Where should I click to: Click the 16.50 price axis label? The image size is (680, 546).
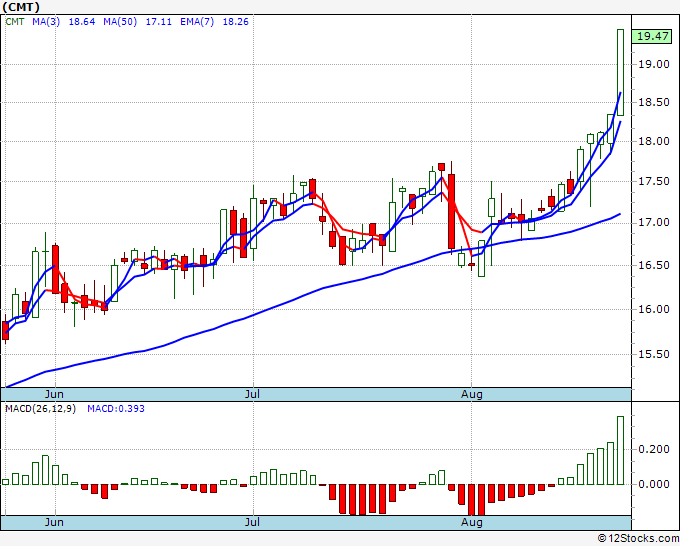coord(654,265)
